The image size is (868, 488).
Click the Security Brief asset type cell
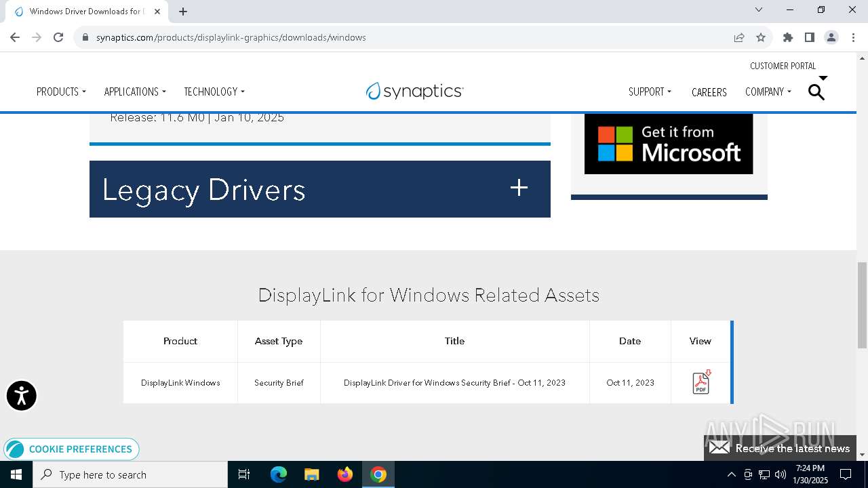(x=279, y=383)
